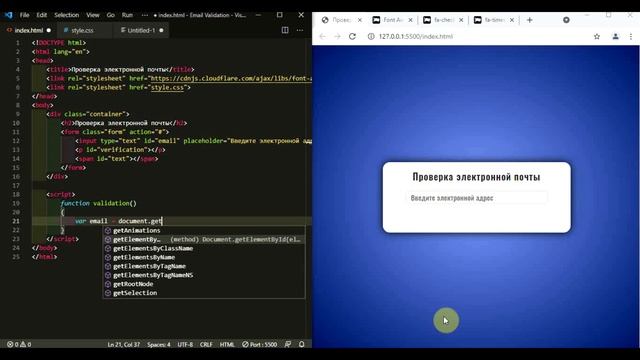
Task: Open feedback icon in status bar
Action: (x=288, y=344)
